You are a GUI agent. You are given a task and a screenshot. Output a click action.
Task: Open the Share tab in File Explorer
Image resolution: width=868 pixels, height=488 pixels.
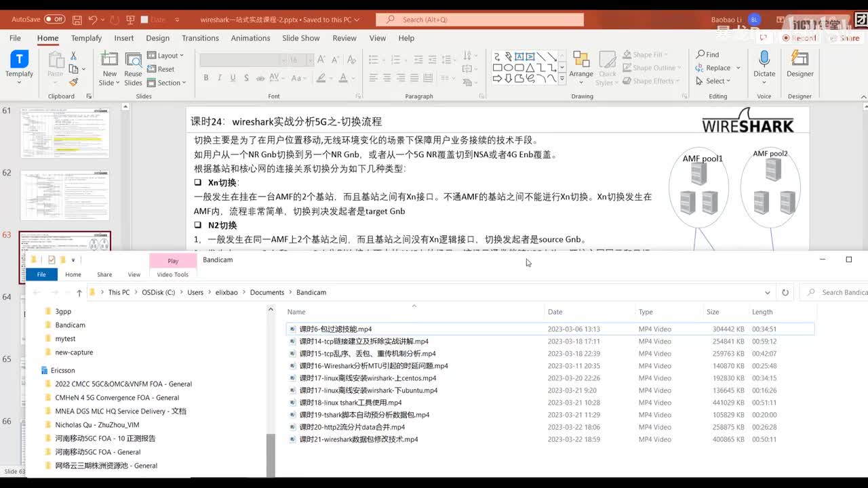104,274
